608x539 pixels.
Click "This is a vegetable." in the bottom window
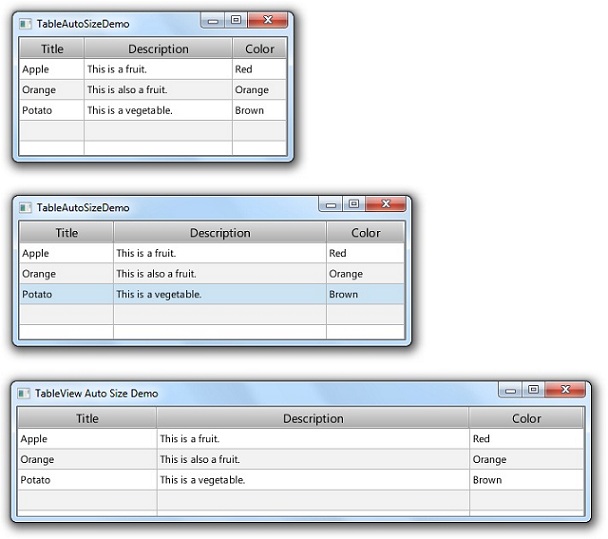pos(202,480)
